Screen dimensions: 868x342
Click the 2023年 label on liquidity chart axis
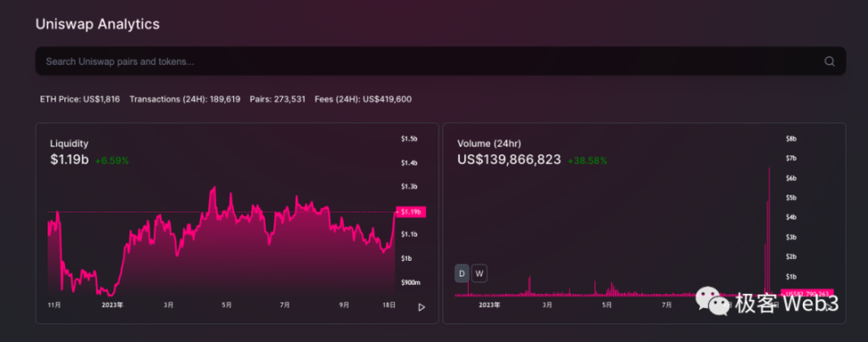pyautogui.click(x=113, y=304)
